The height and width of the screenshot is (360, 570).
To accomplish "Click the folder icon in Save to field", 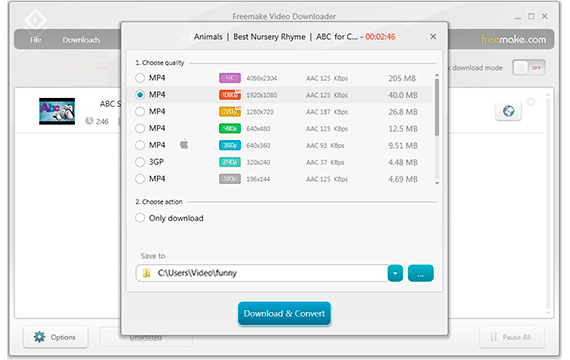I will point(146,273).
